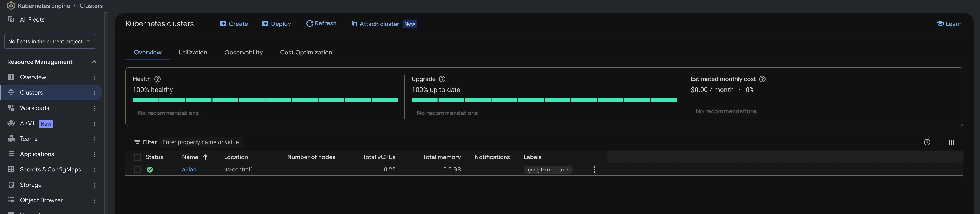The image size is (980, 214).
Task: Click the Deploy button
Action: click(x=277, y=24)
